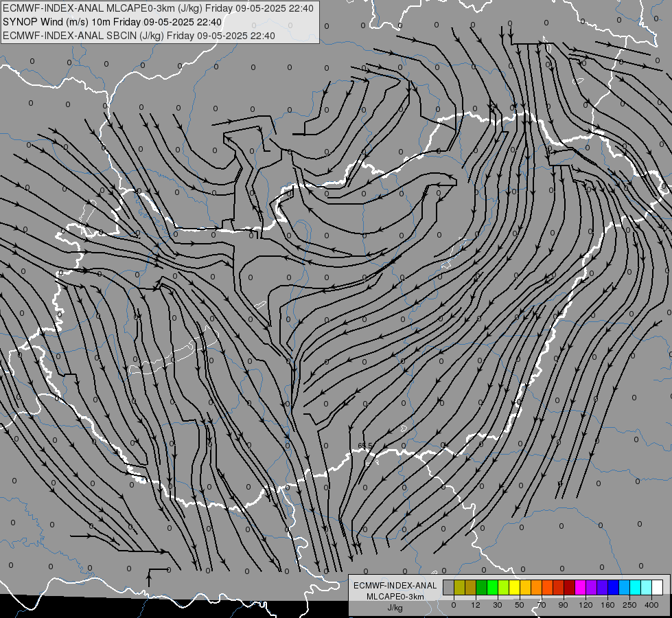Click the legend J/kg unit label
The image size is (672, 618).
[x=395, y=608]
